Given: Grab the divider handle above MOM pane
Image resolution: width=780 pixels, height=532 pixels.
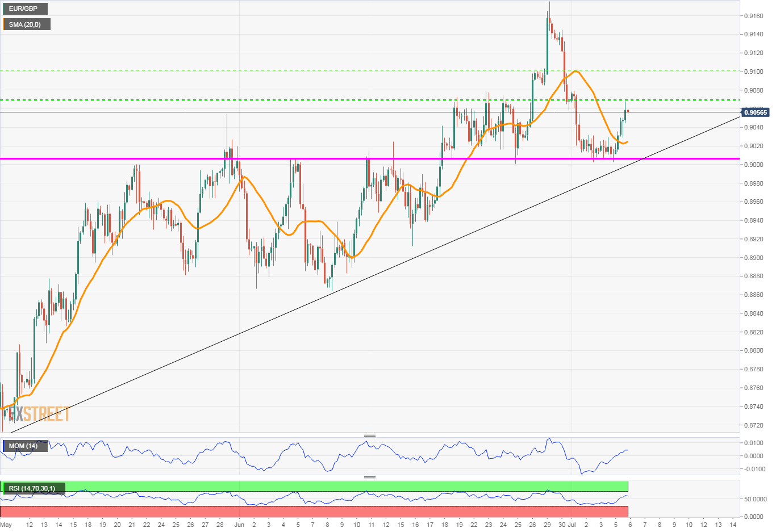Looking at the screenshot, I should tap(370, 435).
